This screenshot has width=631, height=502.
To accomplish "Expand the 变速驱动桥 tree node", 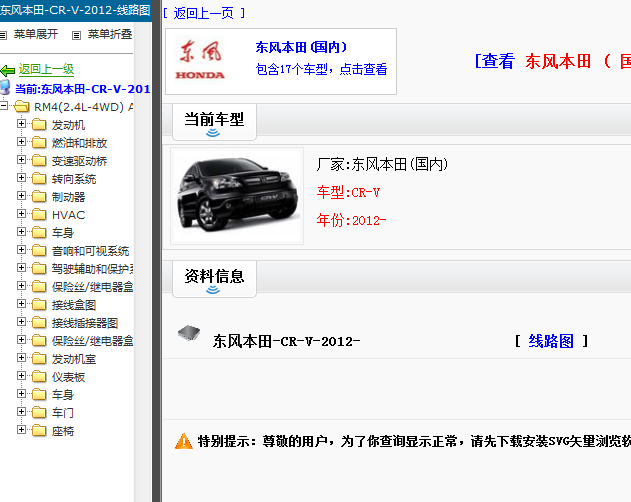I will click(x=21, y=160).
